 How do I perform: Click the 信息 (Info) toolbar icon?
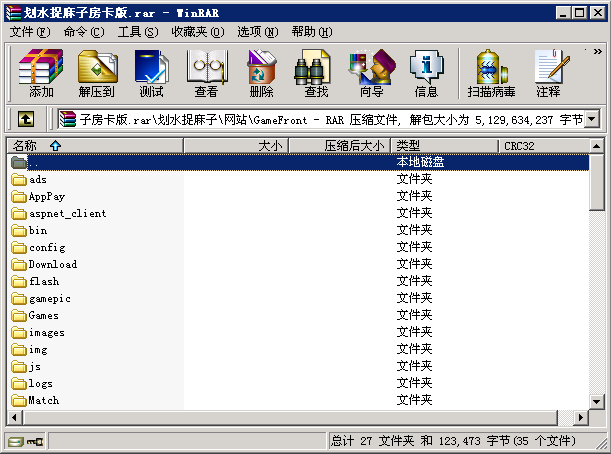coord(426,73)
